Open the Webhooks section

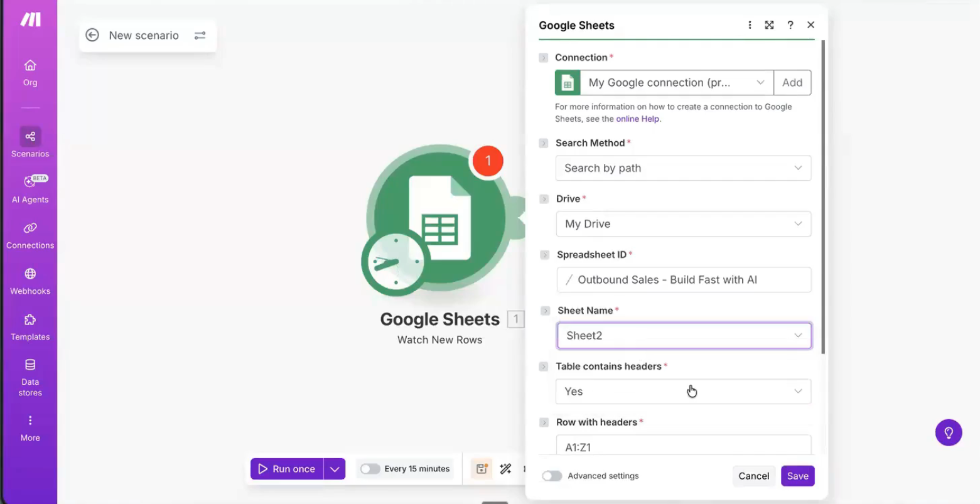[x=30, y=274]
